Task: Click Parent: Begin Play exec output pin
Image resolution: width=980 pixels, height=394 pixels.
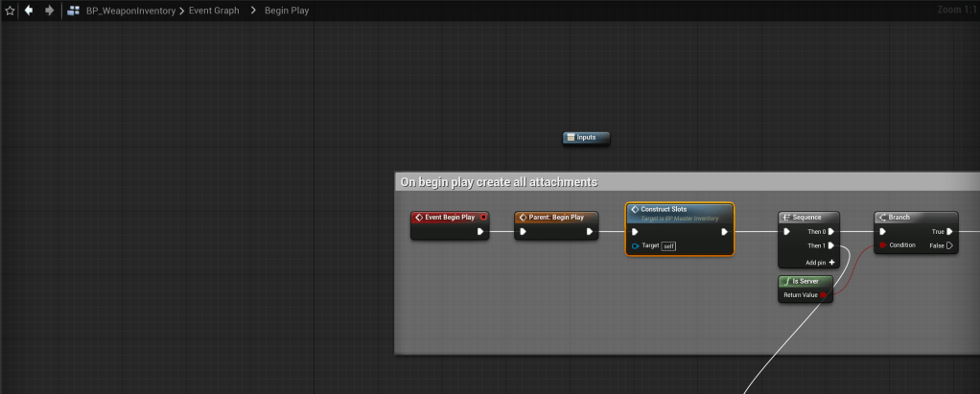Action: (x=590, y=232)
